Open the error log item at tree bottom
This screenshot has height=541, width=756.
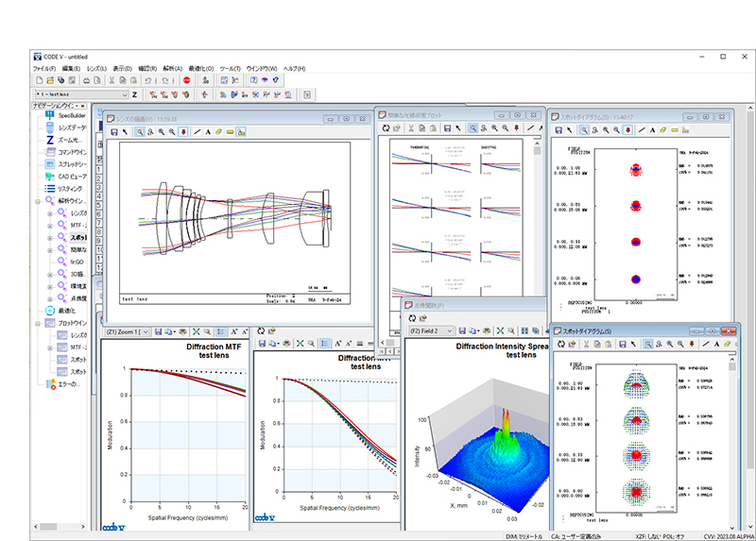pyautogui.click(x=63, y=384)
